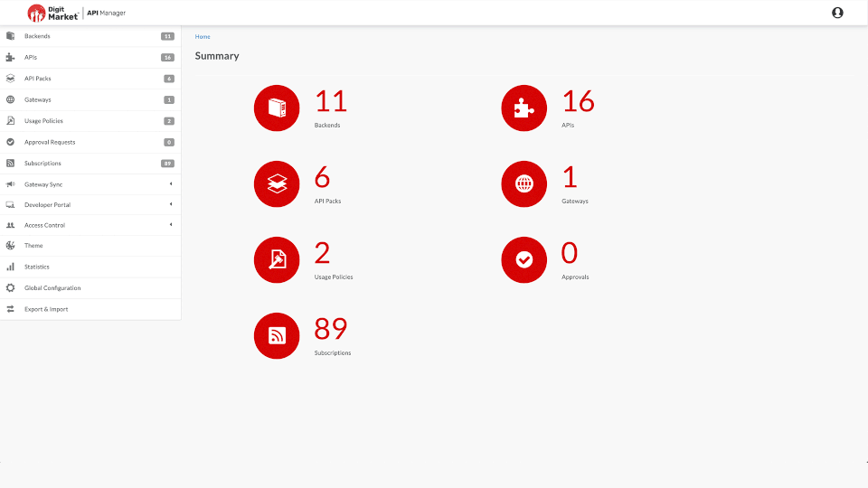This screenshot has width=868, height=488.
Task: Click the red Subscriptions feed circle icon
Action: click(277, 335)
